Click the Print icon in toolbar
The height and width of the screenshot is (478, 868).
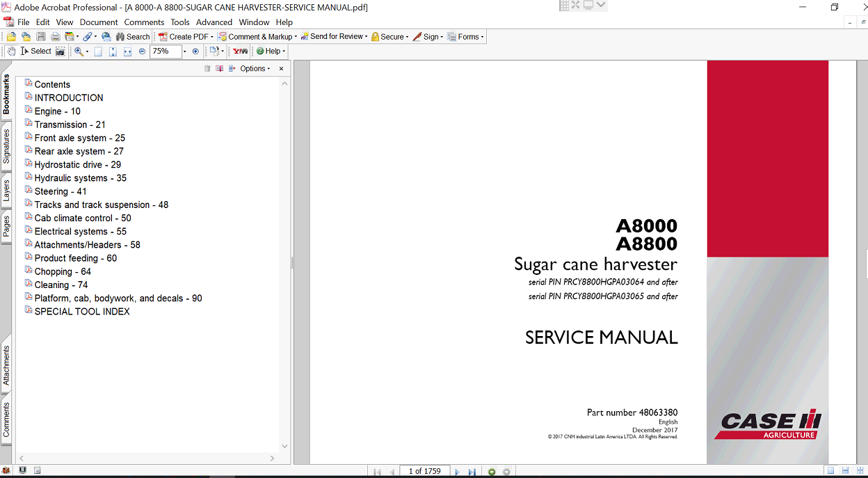coord(55,37)
